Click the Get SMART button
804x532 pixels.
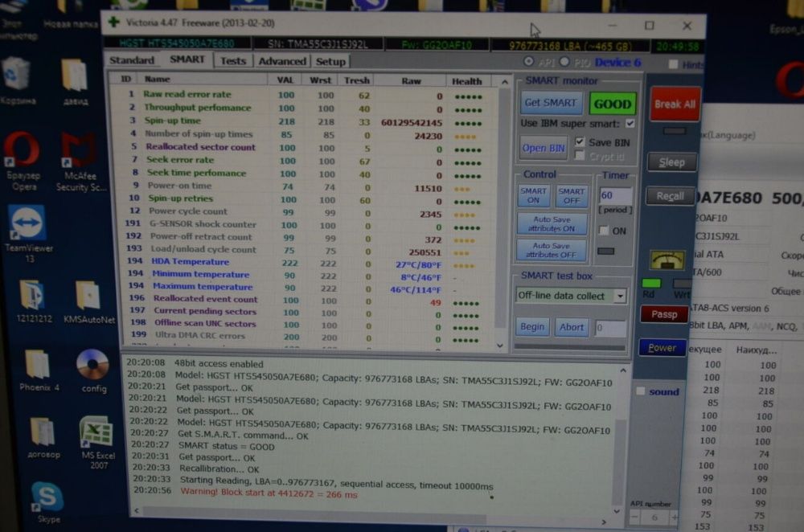click(551, 103)
